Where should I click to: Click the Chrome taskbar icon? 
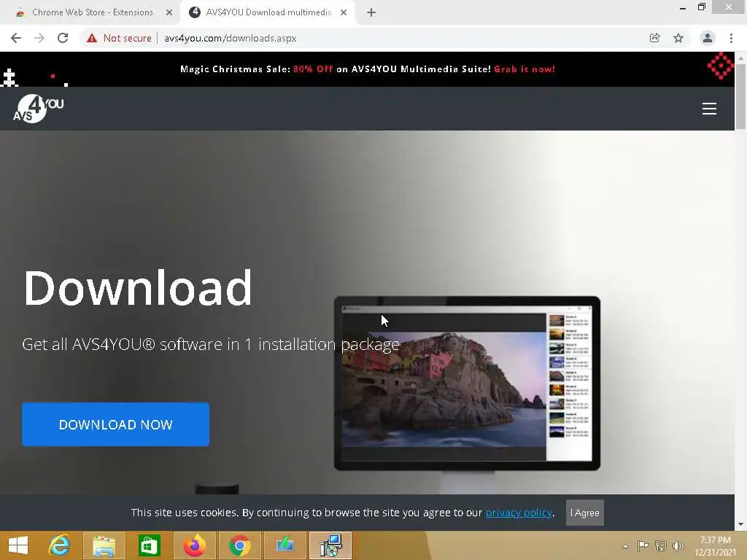[239, 545]
